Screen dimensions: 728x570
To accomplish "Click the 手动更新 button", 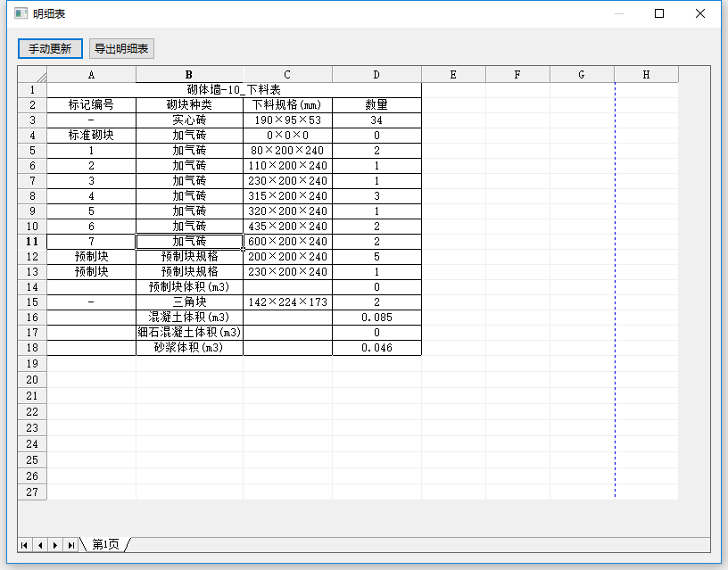I will click(x=50, y=49).
